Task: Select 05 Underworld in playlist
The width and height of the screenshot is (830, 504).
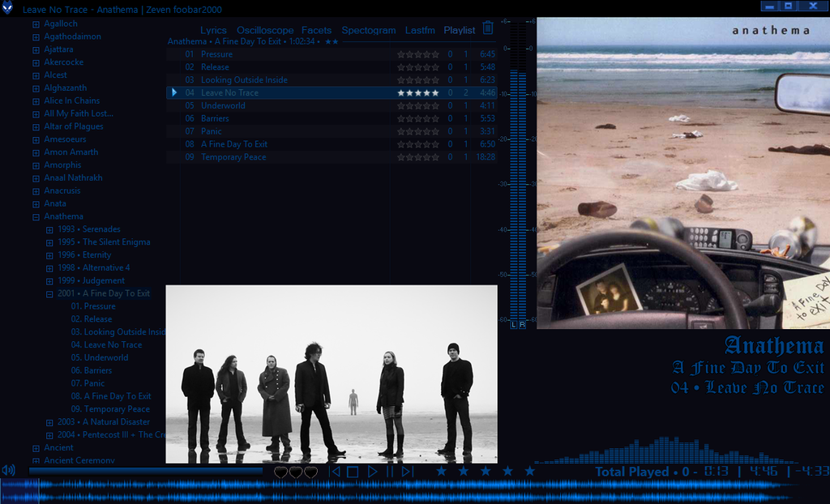Action: pos(332,105)
